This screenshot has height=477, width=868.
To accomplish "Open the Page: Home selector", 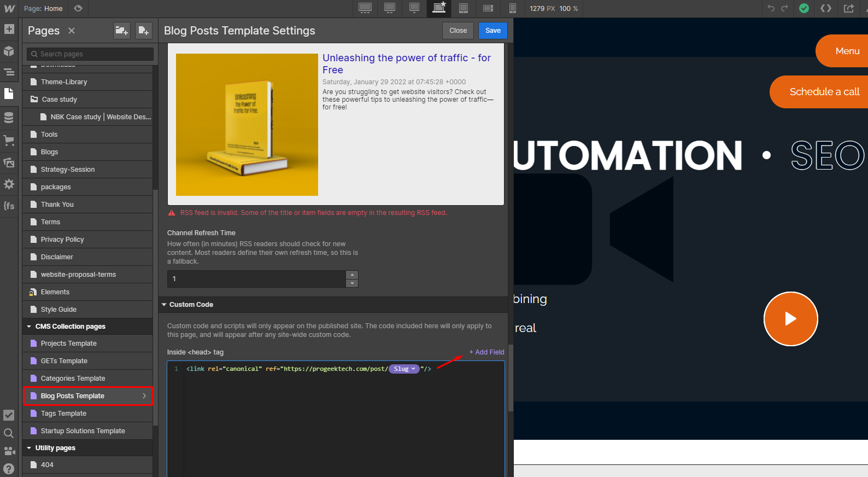I will coord(43,8).
